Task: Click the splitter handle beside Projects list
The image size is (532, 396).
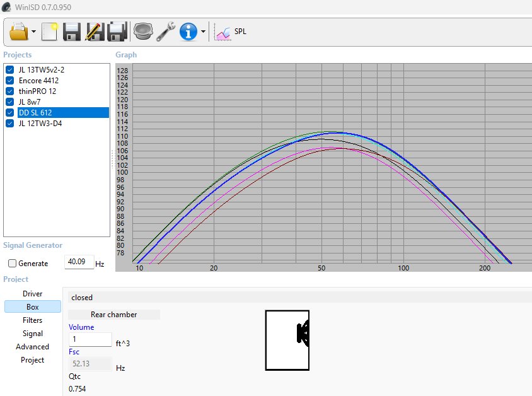Action: [112, 159]
